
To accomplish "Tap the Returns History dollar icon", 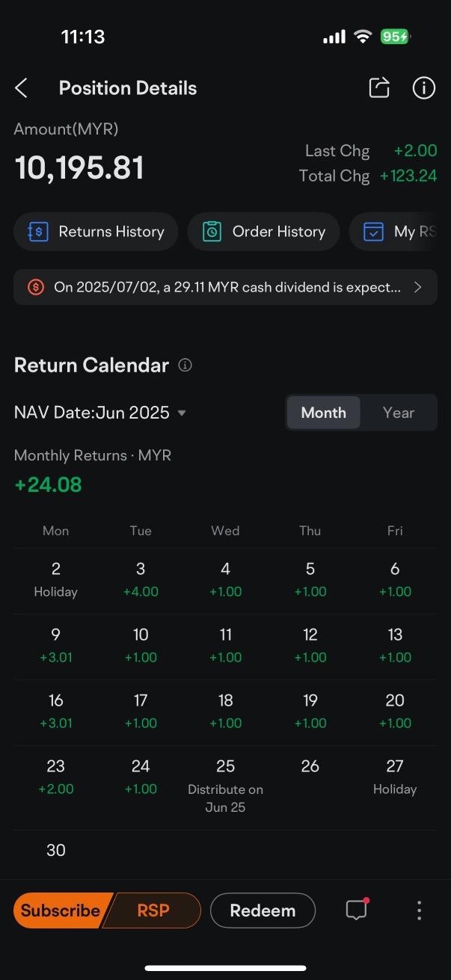I will point(38,232).
